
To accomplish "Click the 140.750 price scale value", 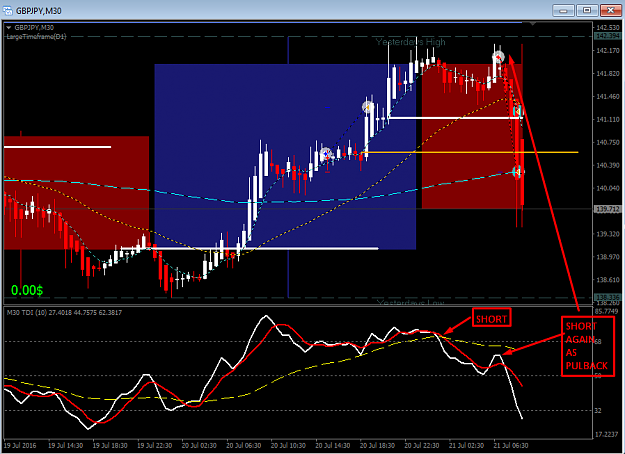I will (608, 142).
